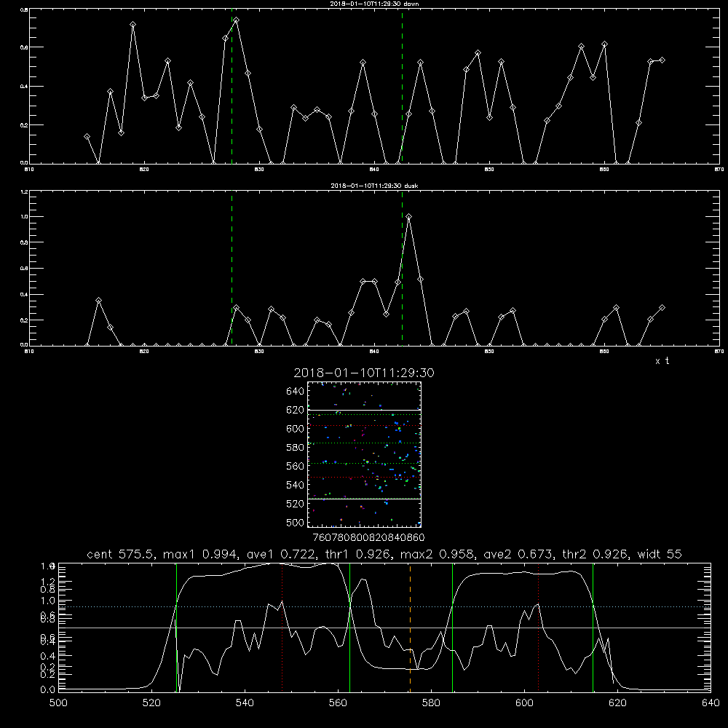Click the 'thr2 0.926' value
The height and width of the screenshot is (728, 728).
click(597, 554)
